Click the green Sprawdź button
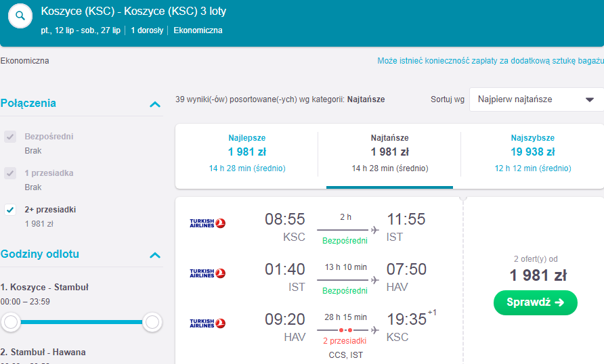The height and width of the screenshot is (364, 604). pos(536,302)
